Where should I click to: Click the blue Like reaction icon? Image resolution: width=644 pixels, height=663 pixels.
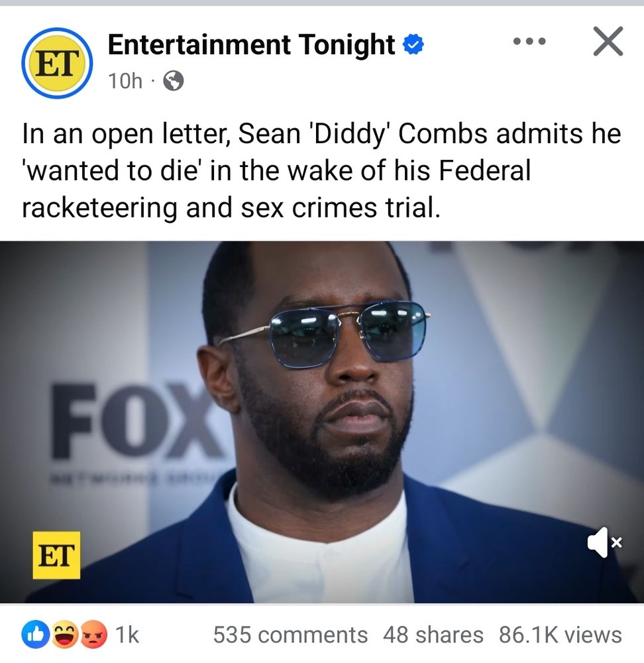pos(36,634)
